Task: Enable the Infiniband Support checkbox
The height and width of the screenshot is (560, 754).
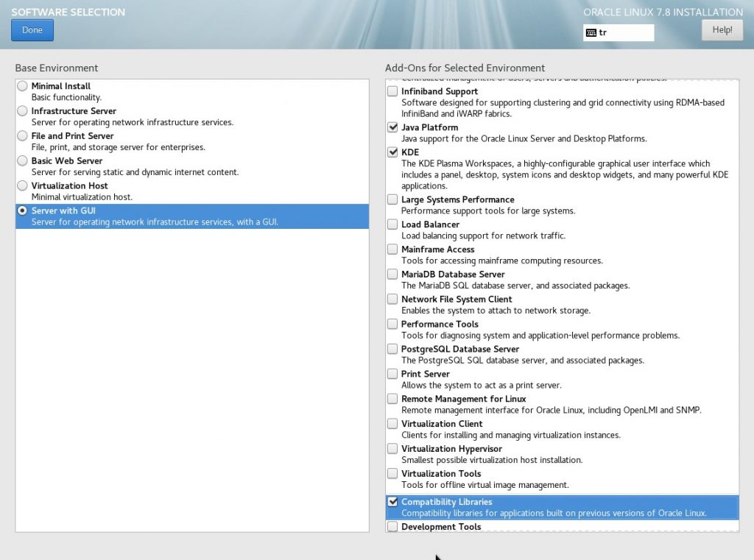Action: (393, 91)
